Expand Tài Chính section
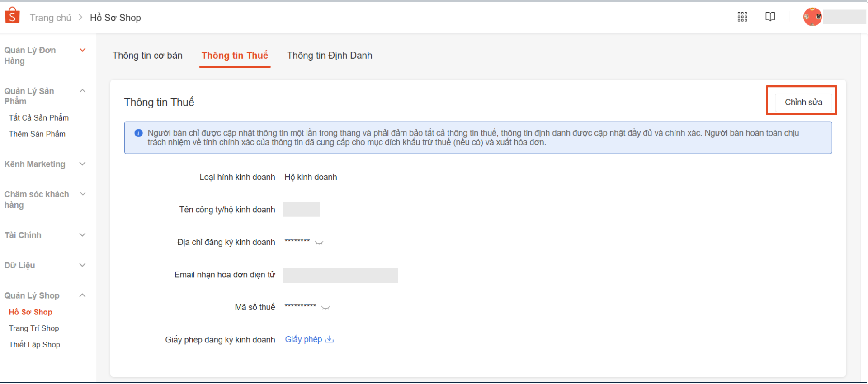This screenshot has width=868, height=384. (x=83, y=235)
